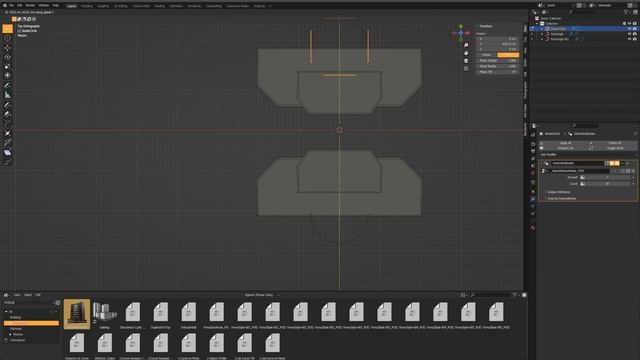Hide Rectangle.001 in the outliner

click(x=629, y=39)
